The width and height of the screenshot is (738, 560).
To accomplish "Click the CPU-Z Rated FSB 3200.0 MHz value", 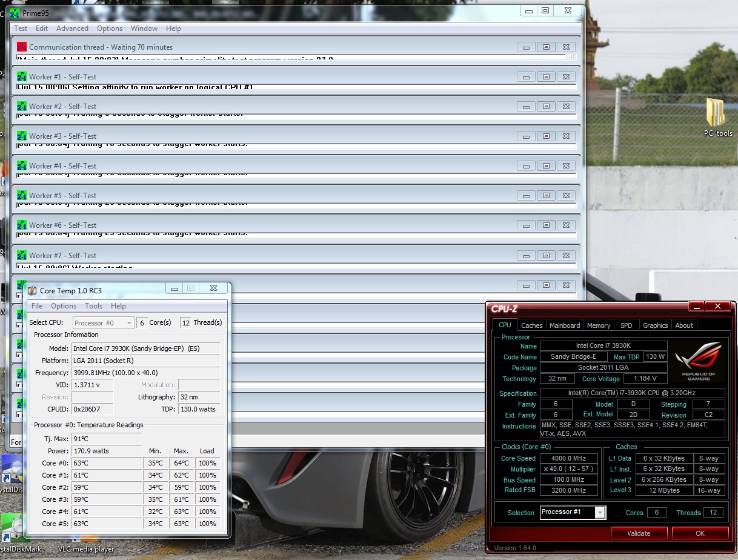I will point(570,490).
